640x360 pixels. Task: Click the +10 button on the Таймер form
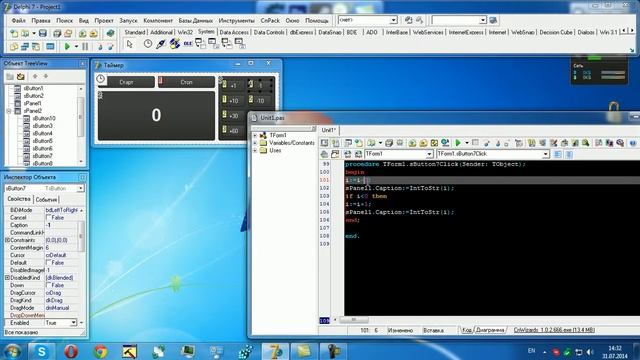[234, 100]
